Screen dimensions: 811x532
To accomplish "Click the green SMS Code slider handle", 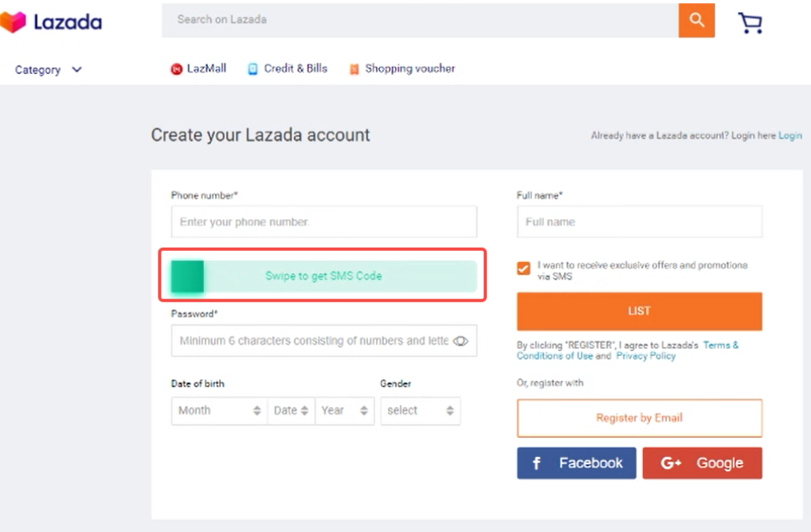I will [x=188, y=276].
